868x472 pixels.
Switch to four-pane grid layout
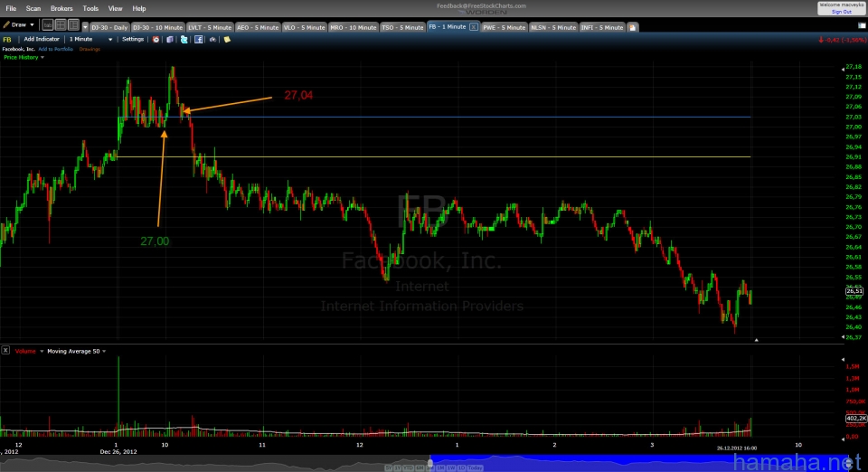pos(61,25)
